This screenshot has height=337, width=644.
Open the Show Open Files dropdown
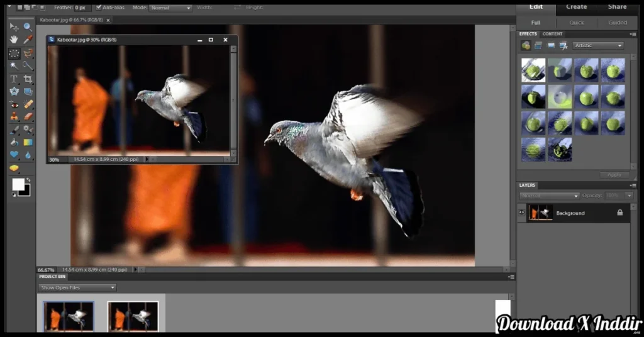coord(77,287)
